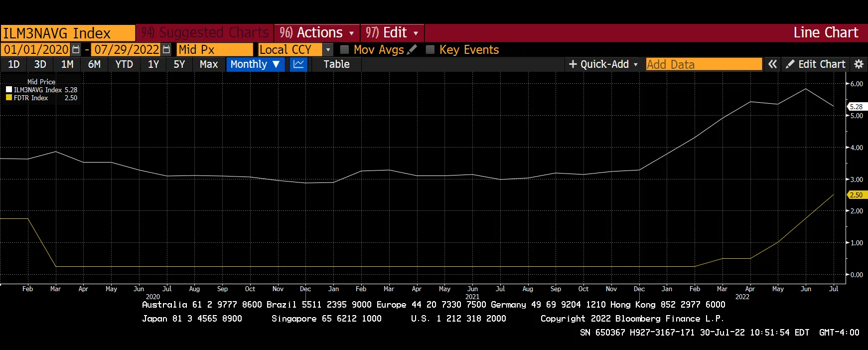Click the 2.50 yellow axis value label
This screenshot has width=868, height=350.
click(x=857, y=195)
